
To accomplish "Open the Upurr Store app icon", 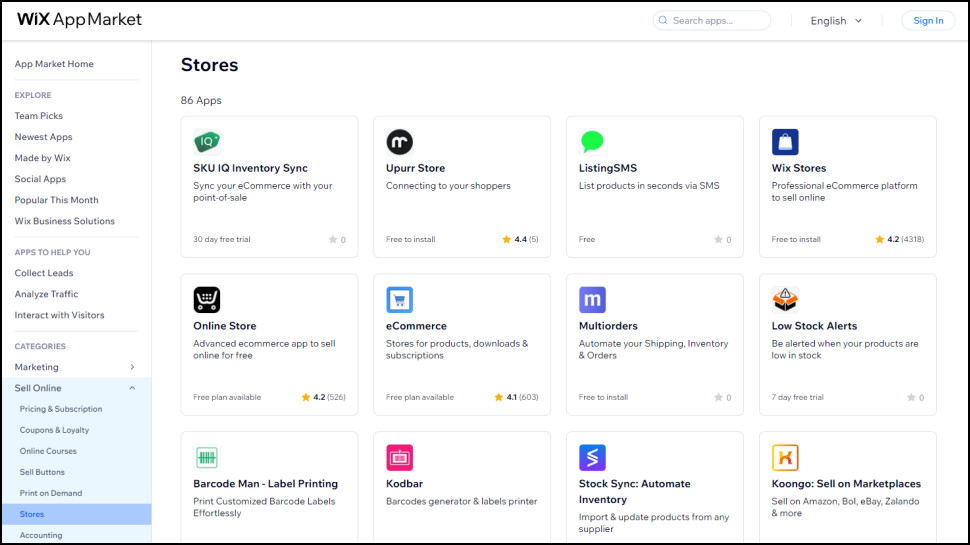I will click(399, 142).
